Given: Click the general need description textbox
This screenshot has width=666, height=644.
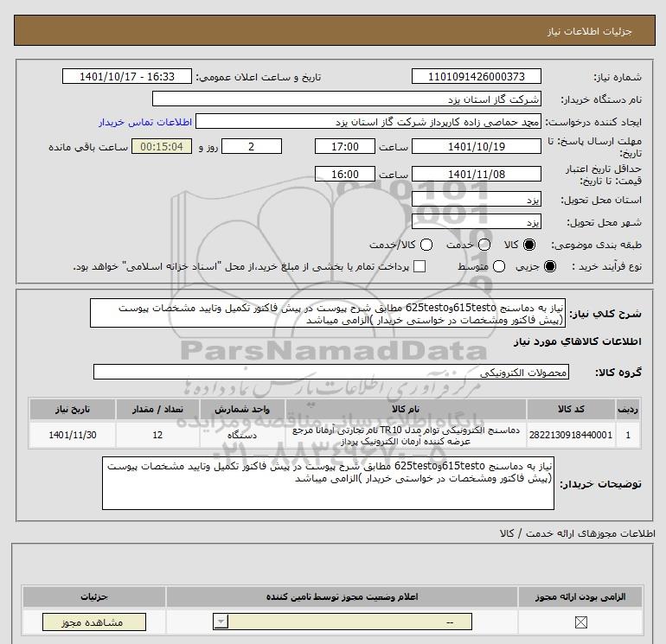Looking at the screenshot, I should pyautogui.click(x=328, y=313).
